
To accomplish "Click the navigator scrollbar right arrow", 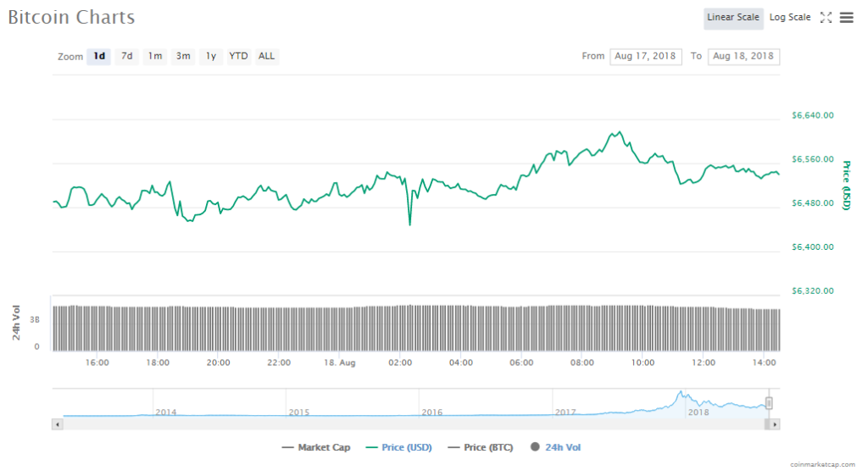I will click(775, 423).
